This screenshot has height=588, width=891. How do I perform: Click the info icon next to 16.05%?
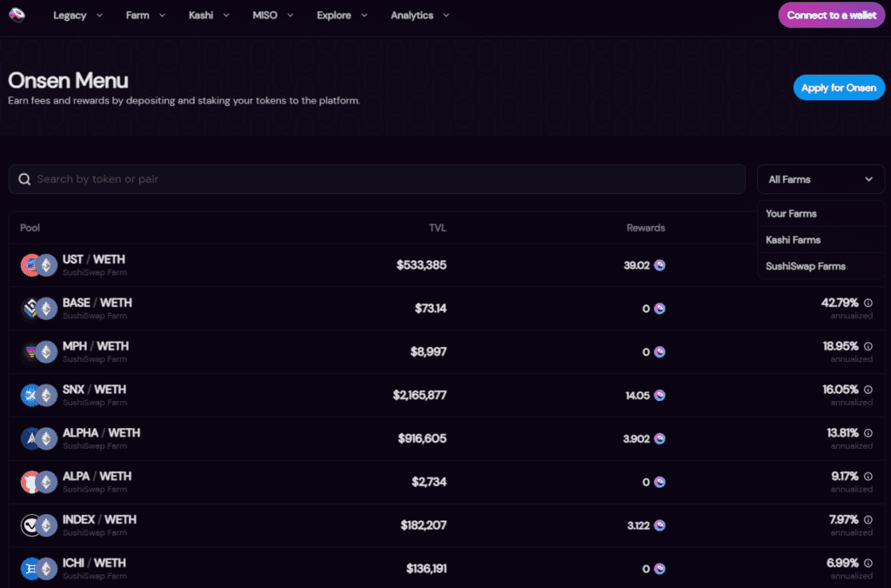click(x=868, y=390)
